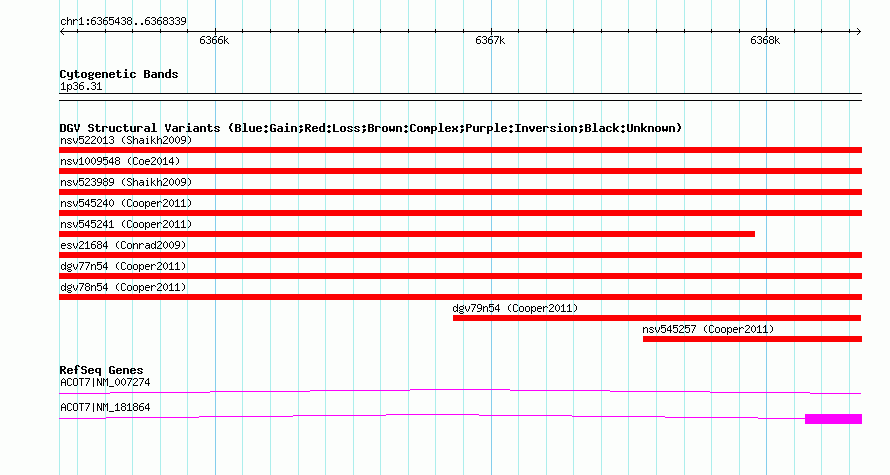Click the RefSeq Genes track title
890x475 pixels.
[x=101, y=370]
